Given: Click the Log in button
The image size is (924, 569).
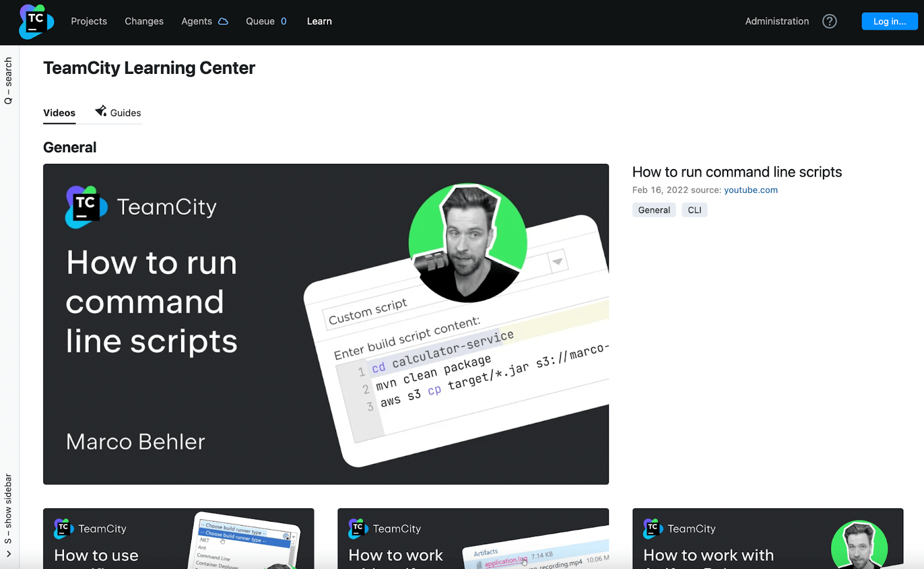Looking at the screenshot, I should [889, 21].
